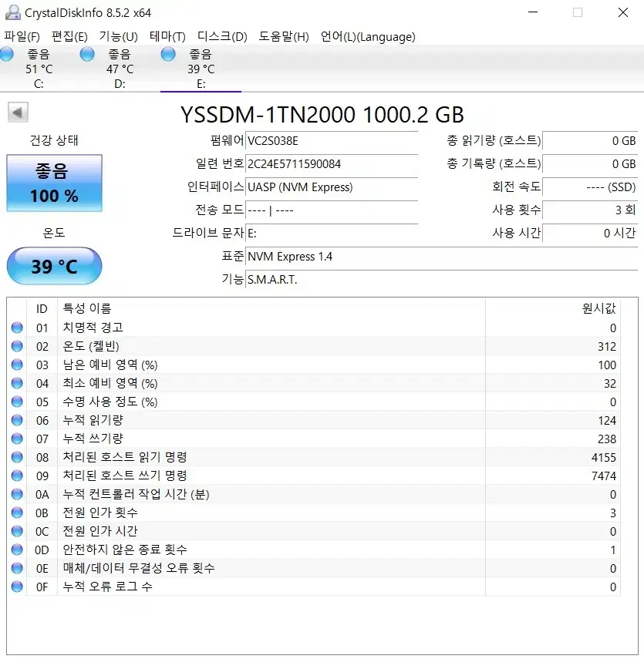The image size is (644, 659).
Task: Click the previous disk arrow button
Action: [x=18, y=113]
